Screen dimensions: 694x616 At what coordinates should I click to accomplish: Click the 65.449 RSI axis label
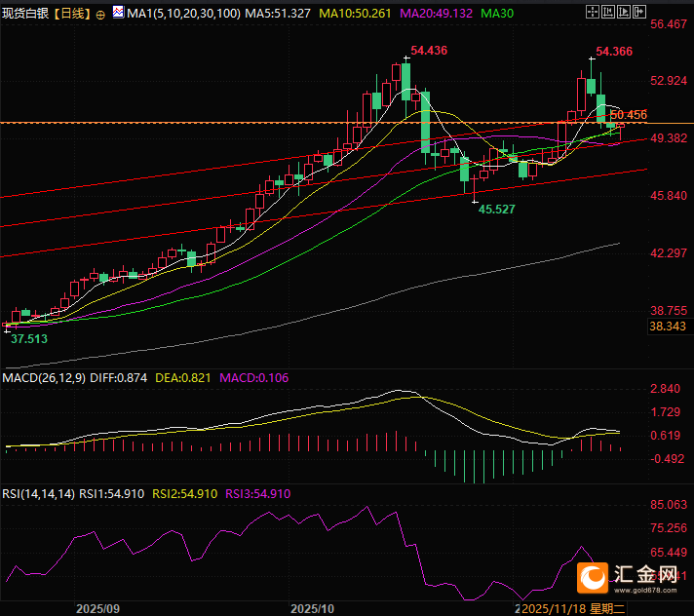coord(669,553)
